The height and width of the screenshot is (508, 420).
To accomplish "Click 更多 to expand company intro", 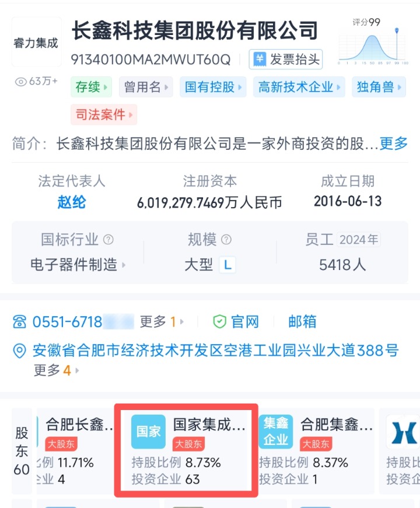I will (x=393, y=143).
